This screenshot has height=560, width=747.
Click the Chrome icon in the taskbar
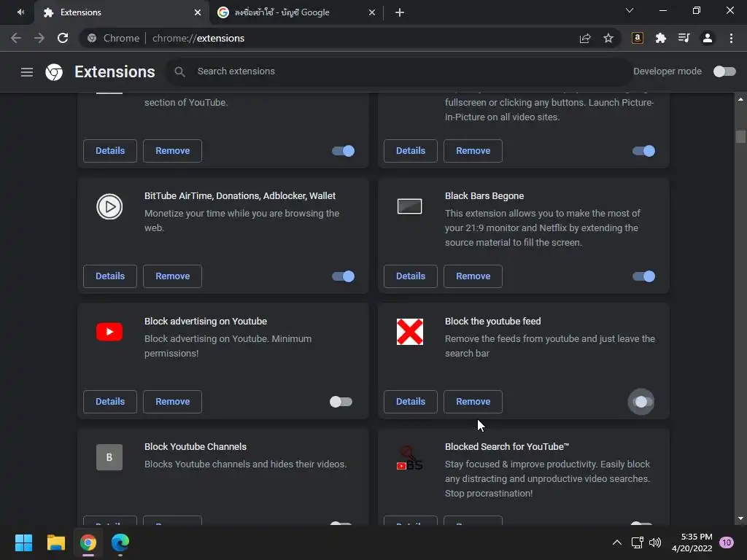pyautogui.click(x=88, y=542)
